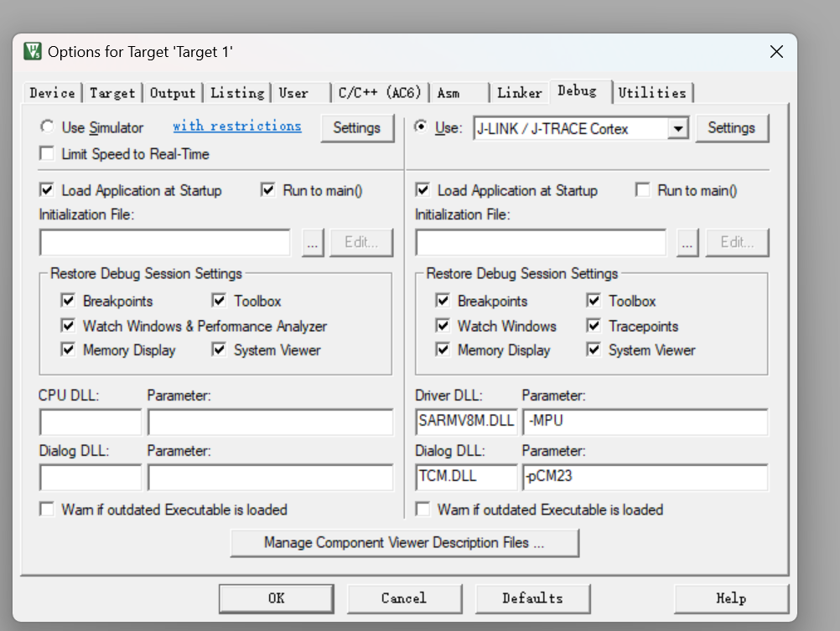
Task: Confirm with the OK button
Action: [x=277, y=598]
